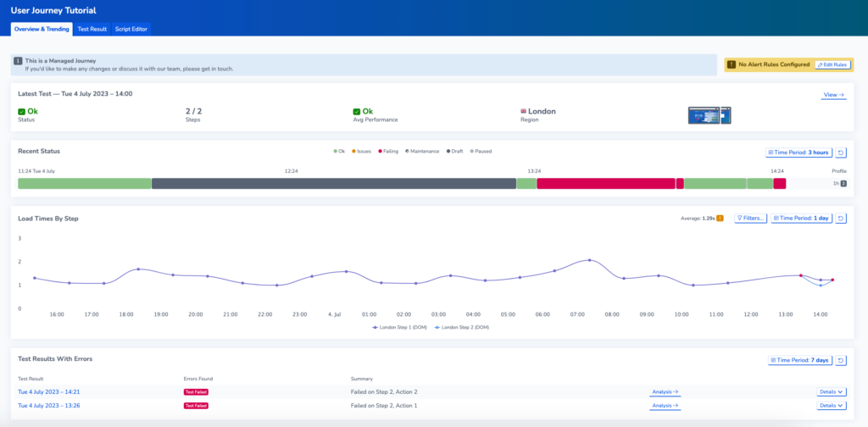Open Recent Status Time Period 3 hours dropdown

798,152
